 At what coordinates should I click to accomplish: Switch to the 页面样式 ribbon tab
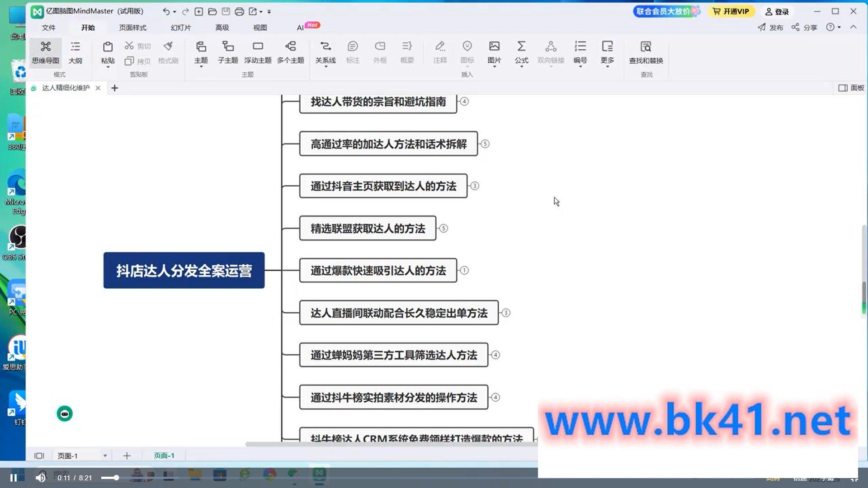132,28
